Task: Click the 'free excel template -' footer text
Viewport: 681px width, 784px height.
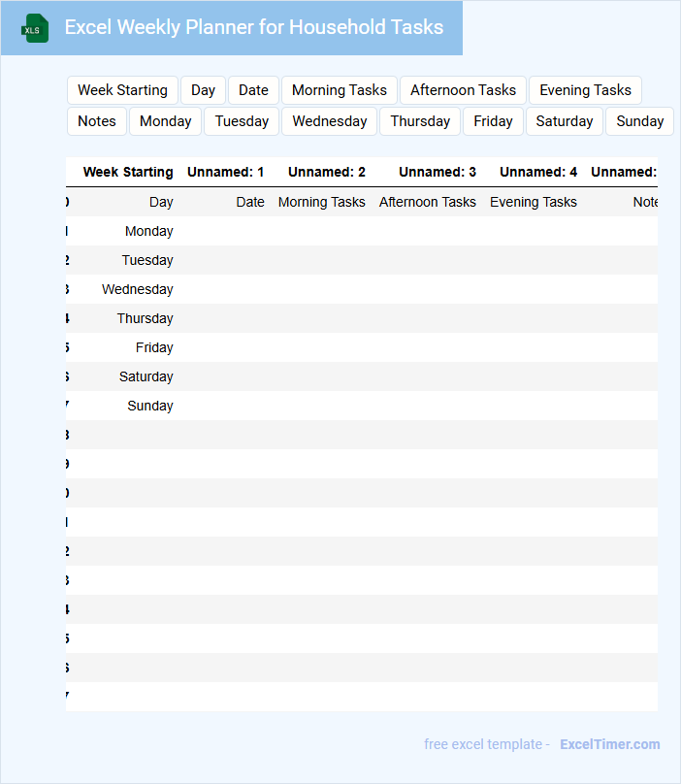Action: click(x=487, y=744)
